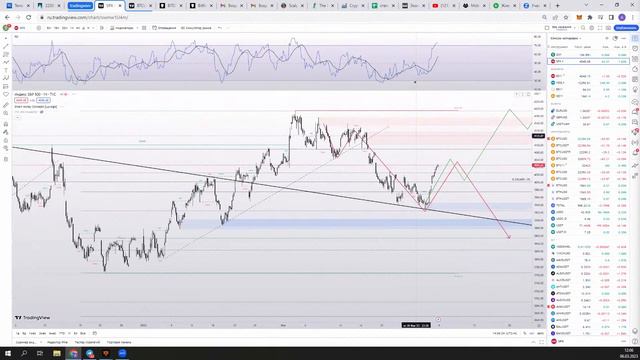640x360 pixels.
Task: Click the Remove Drawings trash icon
Action: tap(6, 159)
